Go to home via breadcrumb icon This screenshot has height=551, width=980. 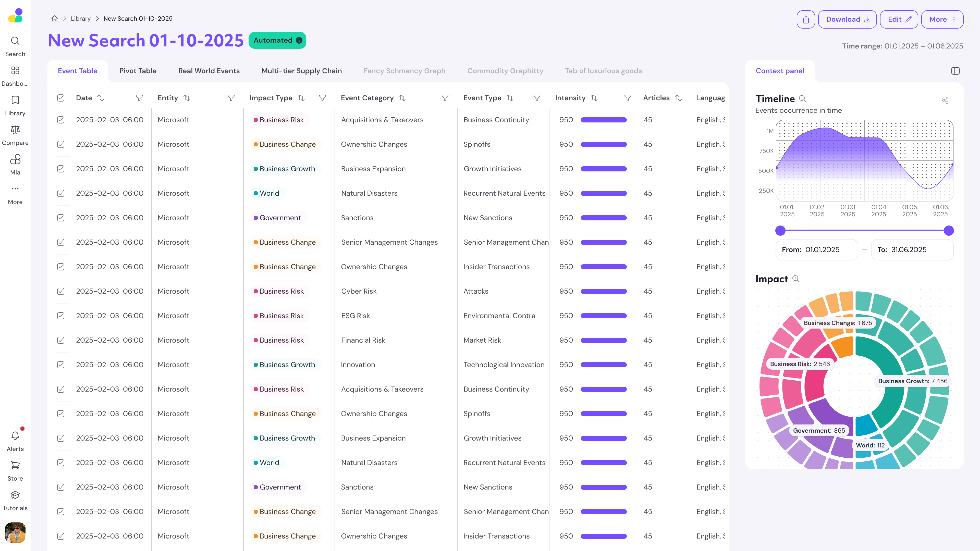click(55, 19)
